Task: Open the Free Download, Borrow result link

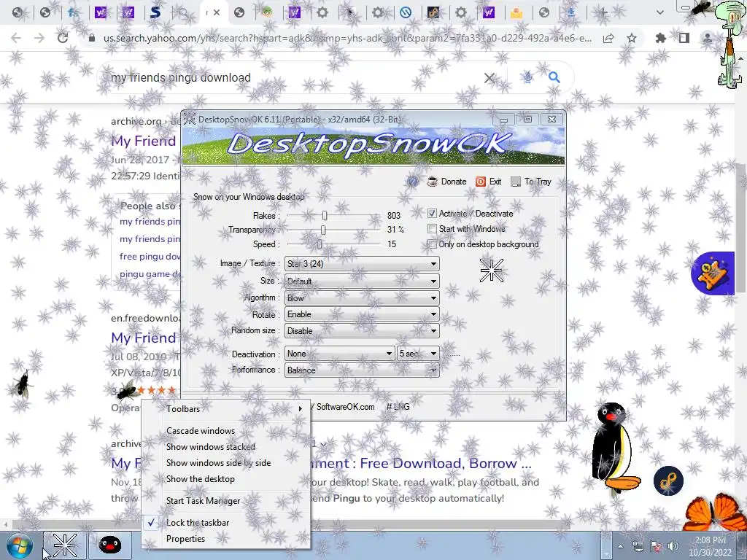Action: tap(422, 463)
